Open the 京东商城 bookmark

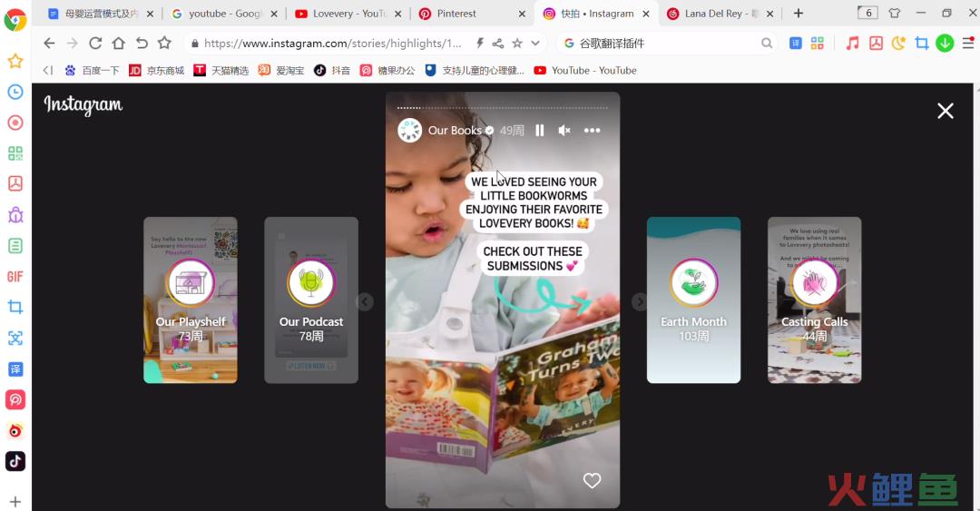tap(157, 71)
